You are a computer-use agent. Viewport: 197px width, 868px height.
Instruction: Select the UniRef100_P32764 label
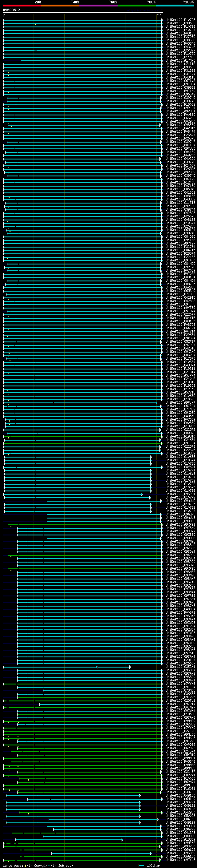(180, 247)
